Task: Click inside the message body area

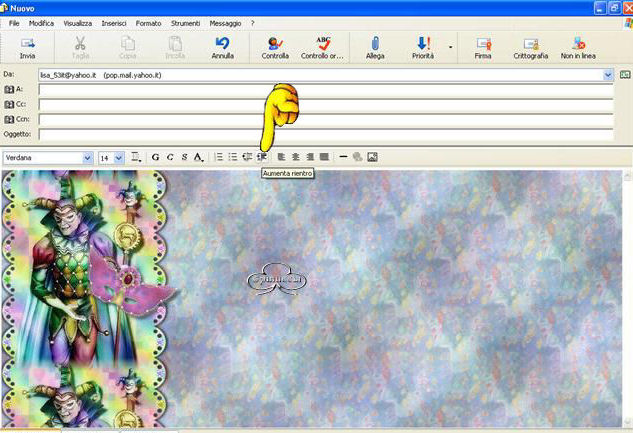Action: (312, 299)
